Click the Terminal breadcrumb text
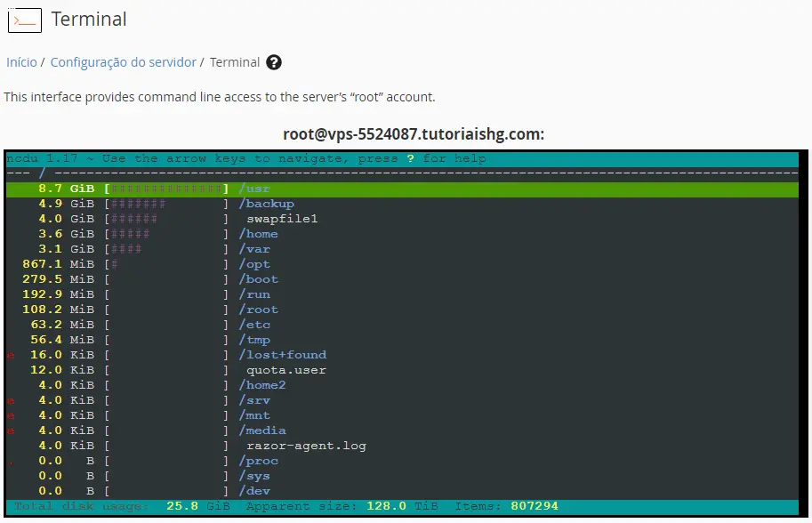This screenshot has width=812, height=523. point(235,62)
